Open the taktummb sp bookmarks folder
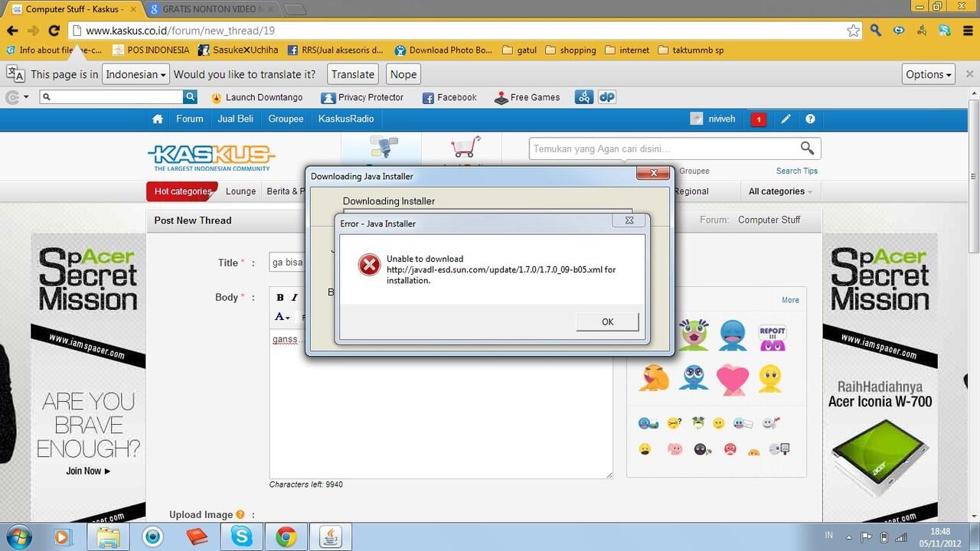The height and width of the screenshot is (551, 980). 691,50
